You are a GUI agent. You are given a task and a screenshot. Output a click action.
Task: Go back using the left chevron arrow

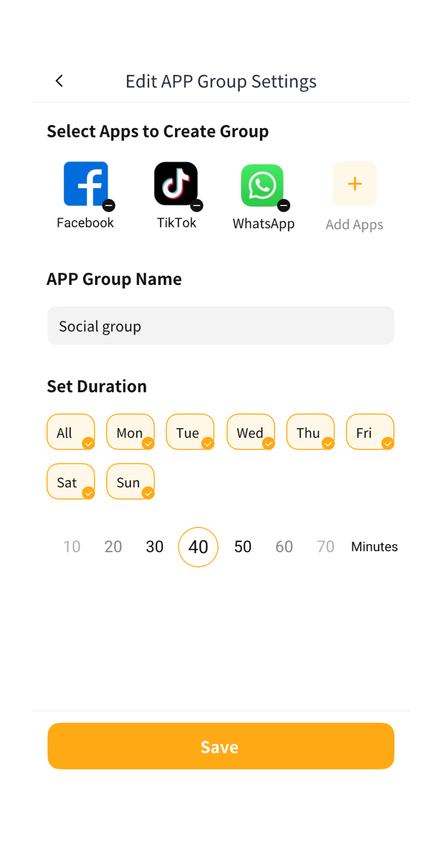click(59, 81)
